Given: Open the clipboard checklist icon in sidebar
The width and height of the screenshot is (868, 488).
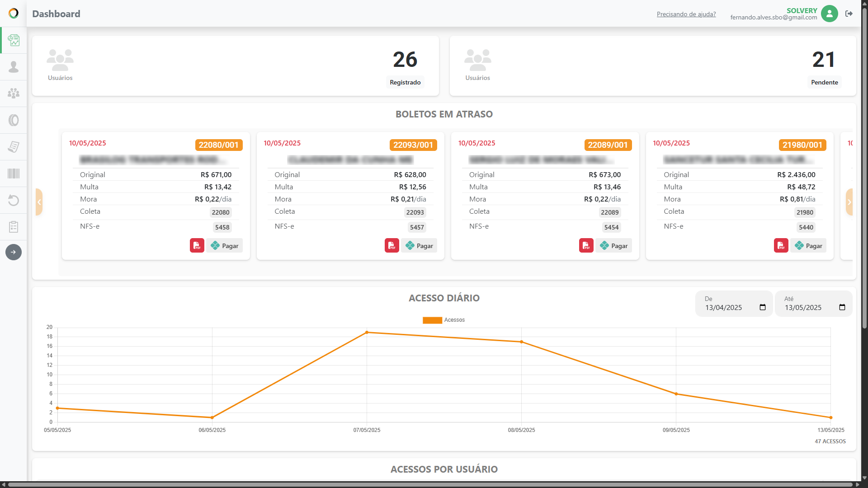Looking at the screenshot, I should tap(14, 227).
